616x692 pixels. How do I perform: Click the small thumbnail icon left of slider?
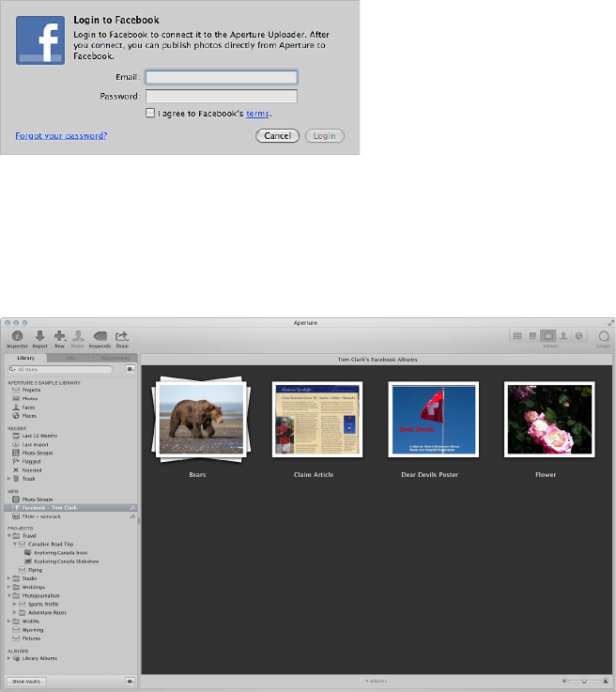point(564,681)
